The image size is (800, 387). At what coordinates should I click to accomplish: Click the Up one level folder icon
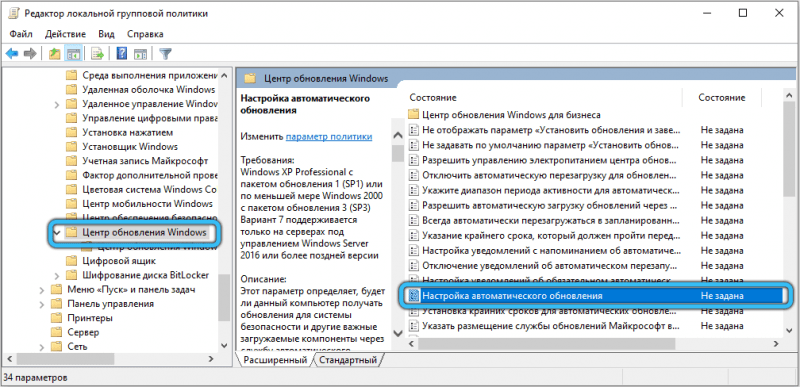coord(54,54)
